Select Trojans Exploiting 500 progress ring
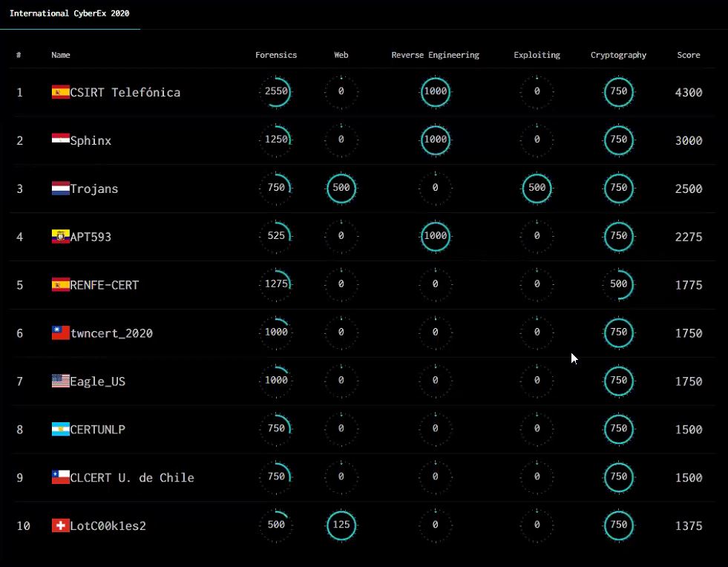The width and height of the screenshot is (728, 567). point(537,188)
